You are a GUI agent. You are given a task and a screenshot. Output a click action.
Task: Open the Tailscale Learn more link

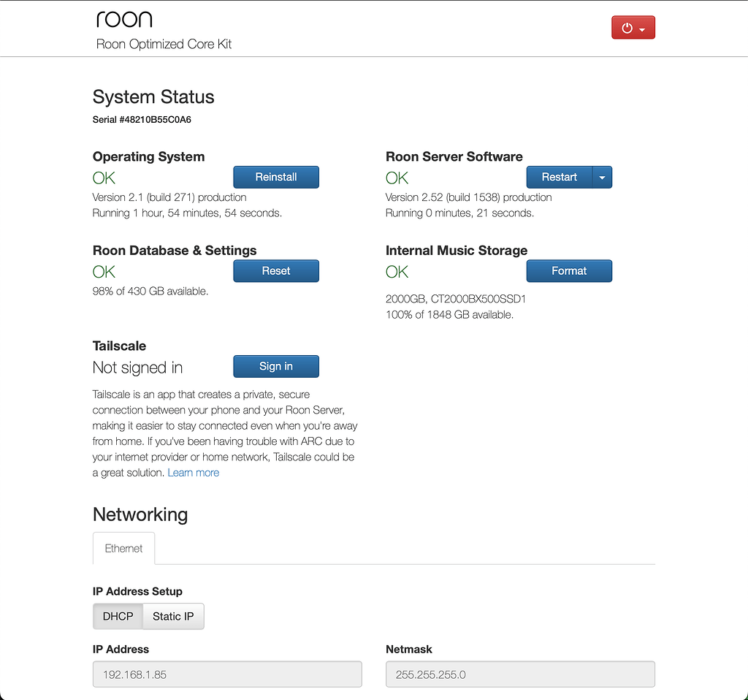click(x=193, y=472)
